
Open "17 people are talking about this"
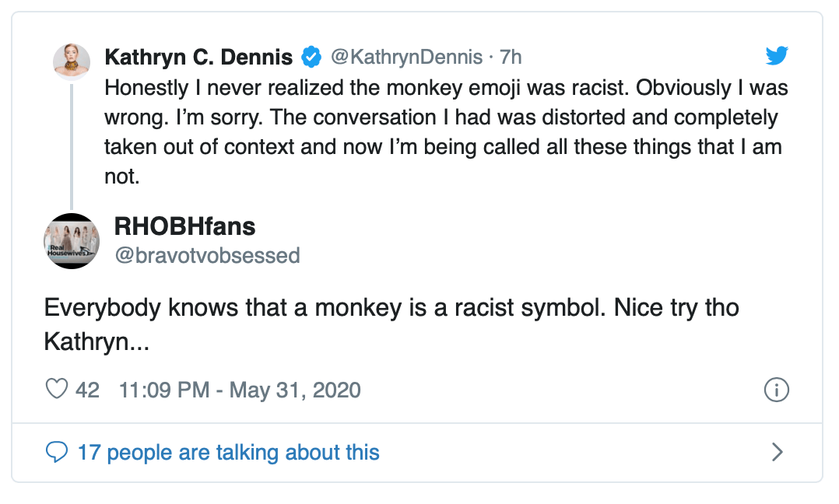pos(229,452)
